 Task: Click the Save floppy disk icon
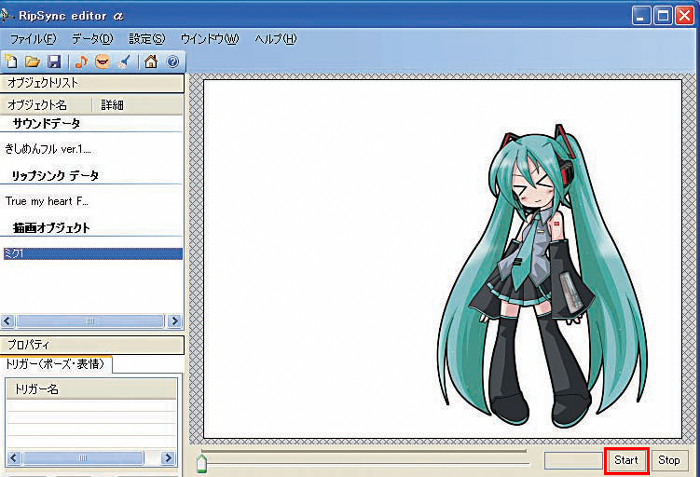pos(54,61)
